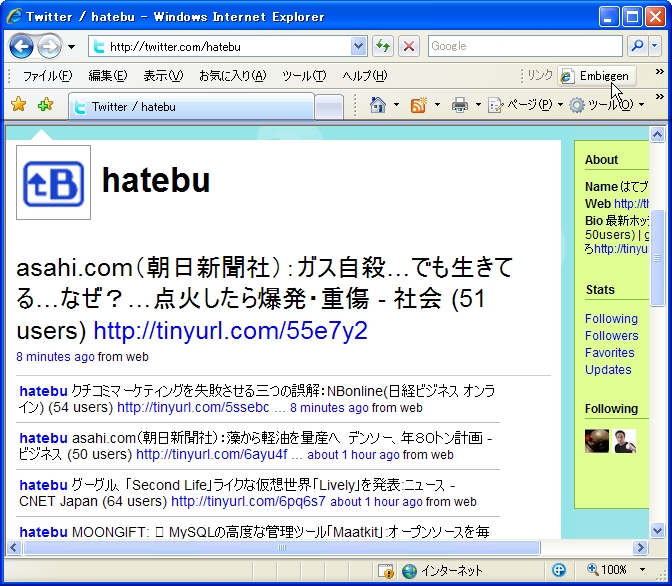
Task: Select the Twitter / hatebu tab
Action: point(191,107)
